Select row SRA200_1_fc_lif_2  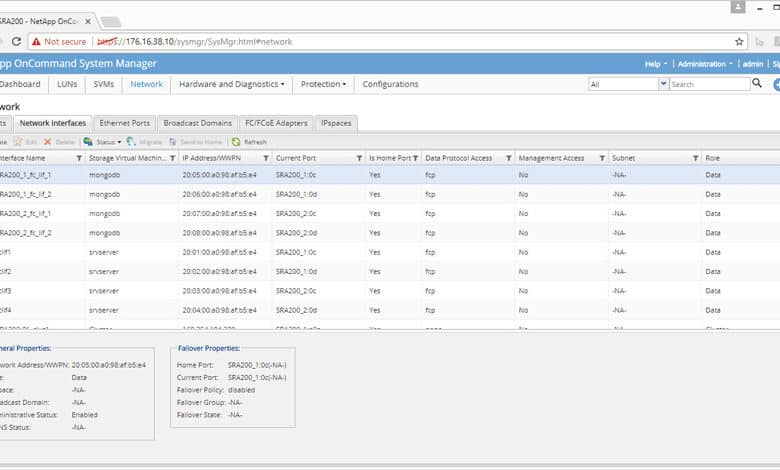(x=390, y=194)
